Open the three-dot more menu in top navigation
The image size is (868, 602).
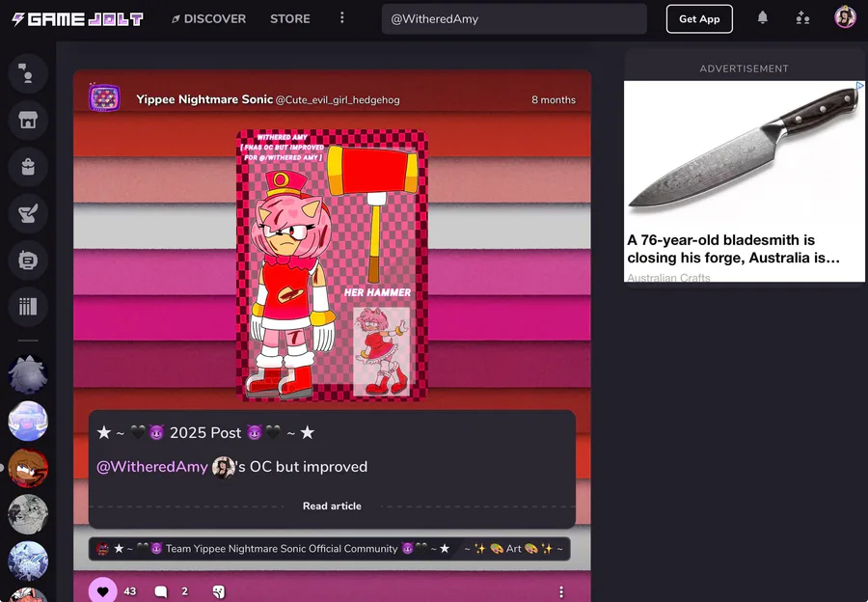[x=342, y=18]
